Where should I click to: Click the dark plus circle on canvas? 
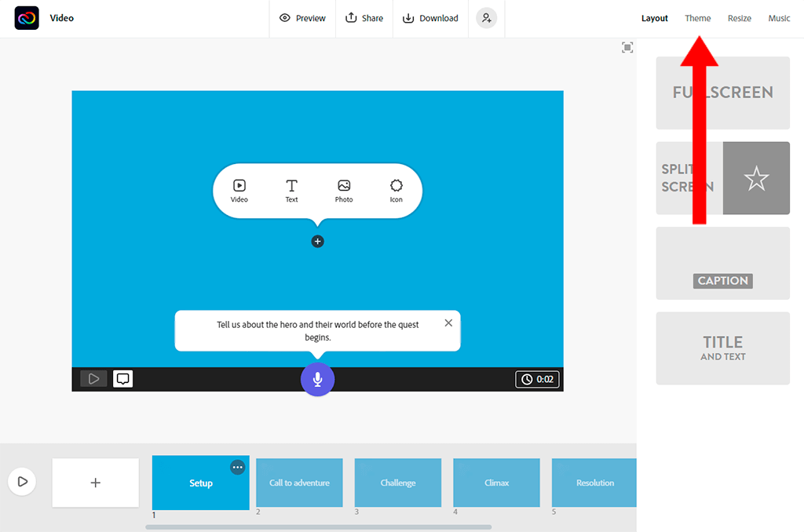[317, 242]
